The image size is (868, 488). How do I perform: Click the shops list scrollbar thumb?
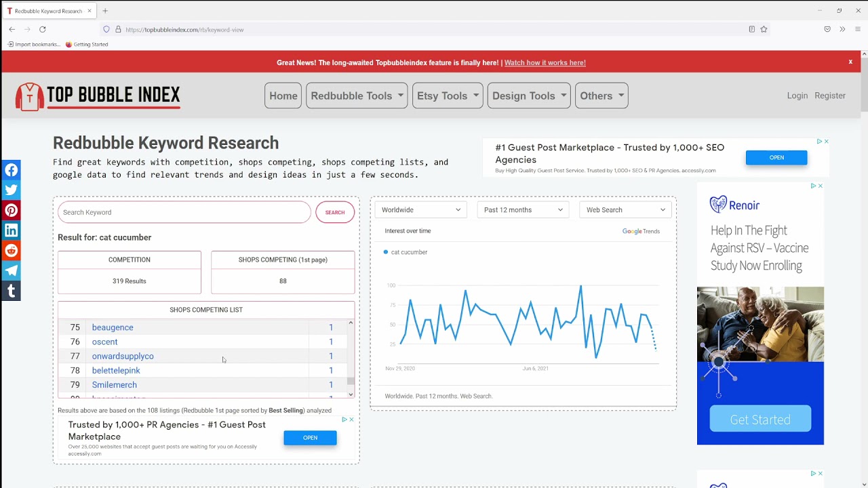tap(351, 382)
